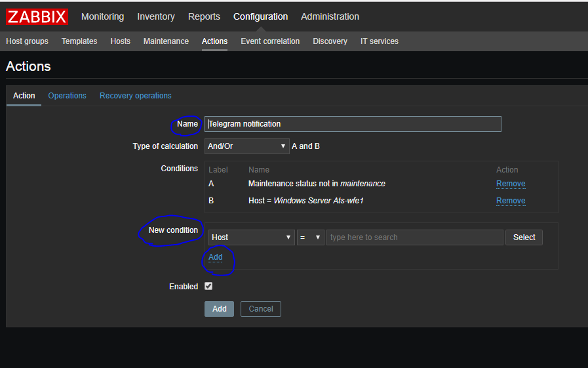The width and height of the screenshot is (588, 368).
Task: Open the Templates configuration page
Action: pyautogui.click(x=79, y=41)
